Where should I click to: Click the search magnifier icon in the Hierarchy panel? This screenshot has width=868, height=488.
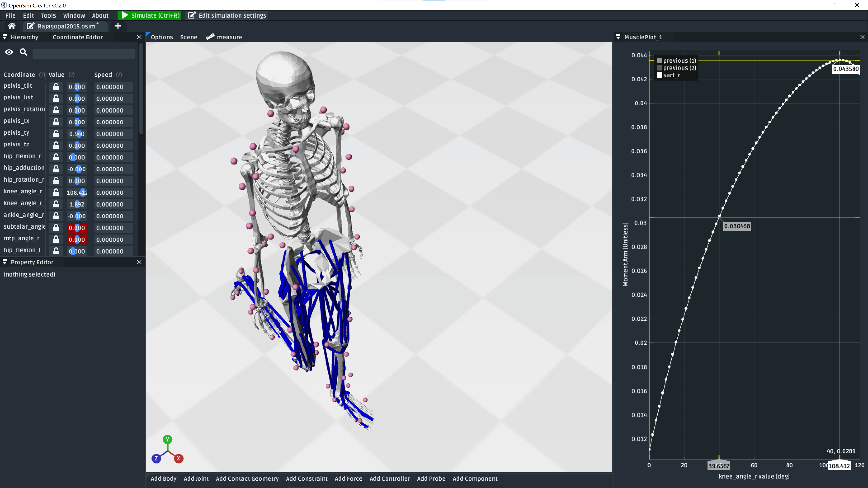23,52
